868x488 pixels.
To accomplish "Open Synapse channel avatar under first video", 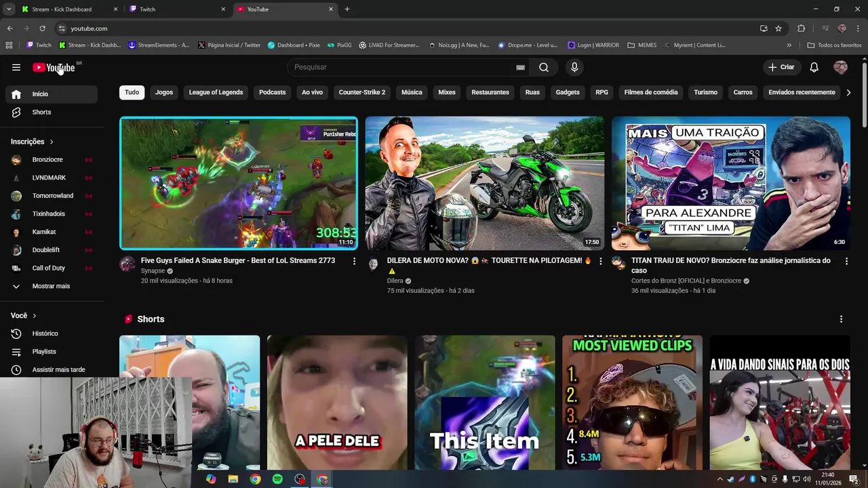I will 127,264.
